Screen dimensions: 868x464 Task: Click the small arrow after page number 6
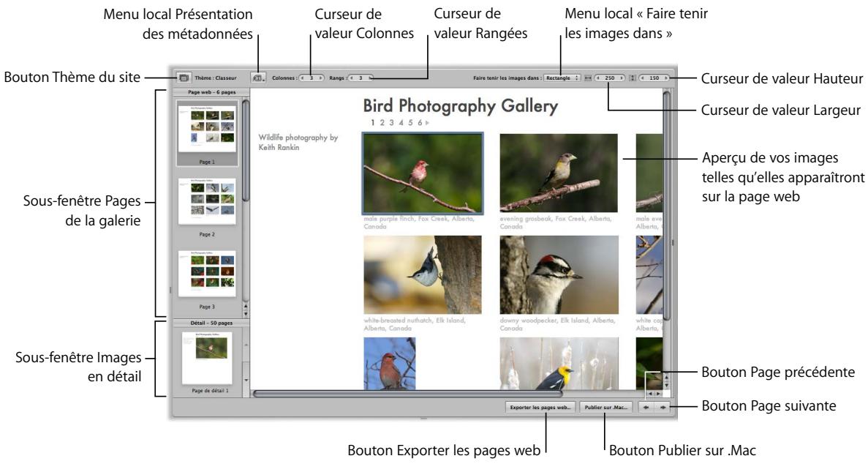click(427, 122)
